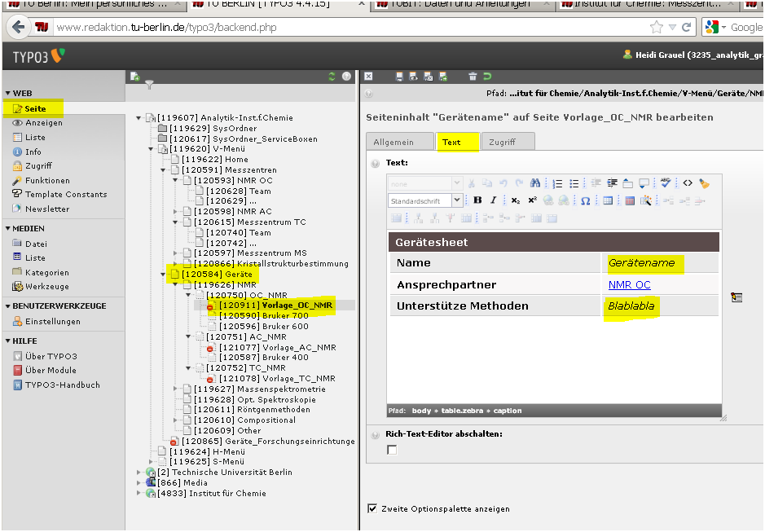Click the delete trash can icon
The image size is (765, 532).
(x=473, y=76)
